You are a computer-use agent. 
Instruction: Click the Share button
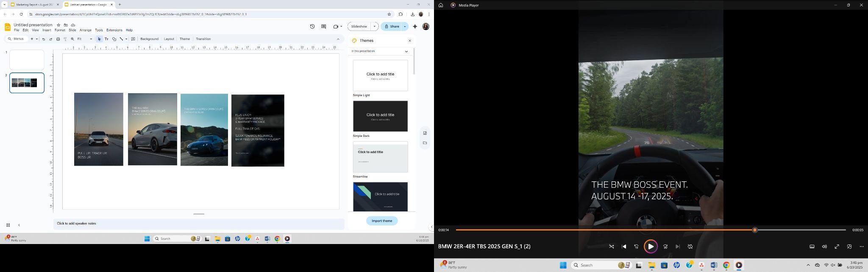(391, 26)
